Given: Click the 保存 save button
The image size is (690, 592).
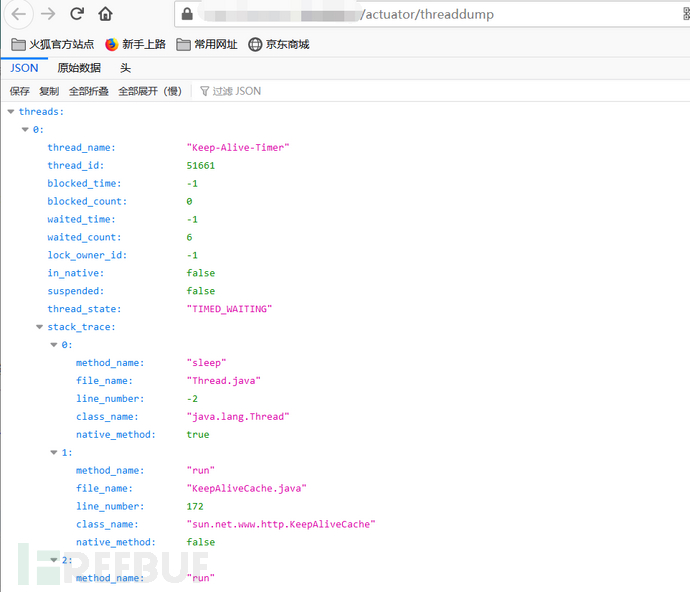Looking at the screenshot, I should click(19, 91).
